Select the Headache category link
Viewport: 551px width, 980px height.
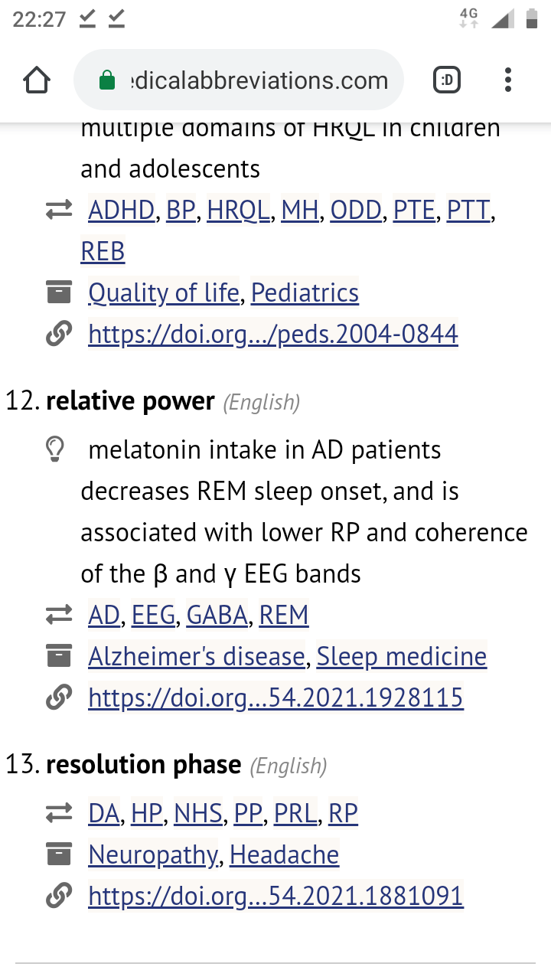tap(284, 854)
